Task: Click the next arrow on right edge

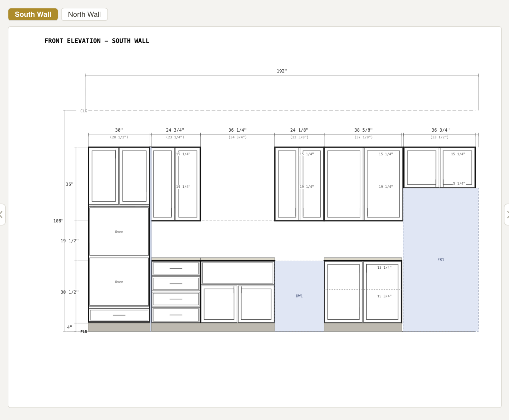Action: (x=507, y=215)
